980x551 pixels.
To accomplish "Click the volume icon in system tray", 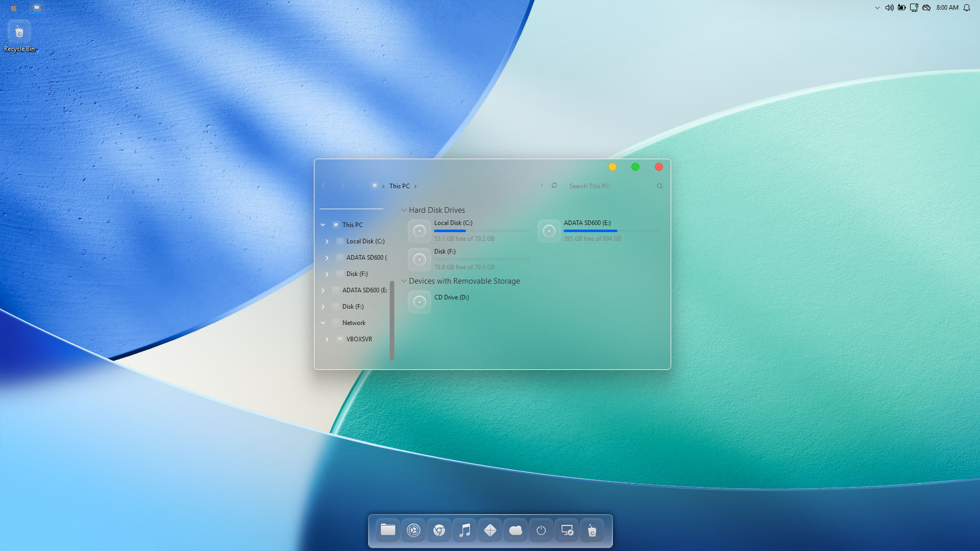I will click(889, 8).
